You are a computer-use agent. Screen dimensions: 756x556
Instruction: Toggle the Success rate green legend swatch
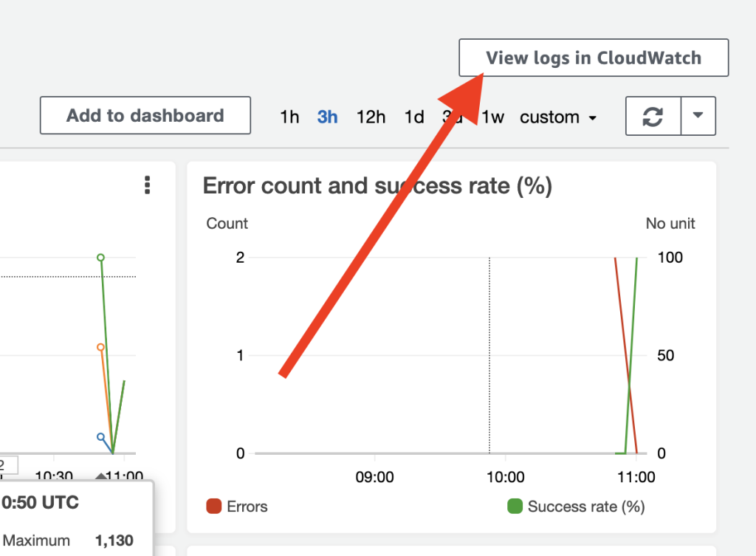coord(515,507)
